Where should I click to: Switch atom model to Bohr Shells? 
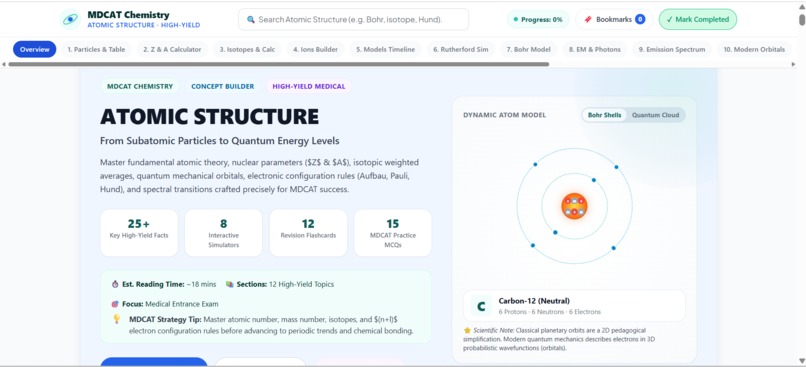coord(604,115)
